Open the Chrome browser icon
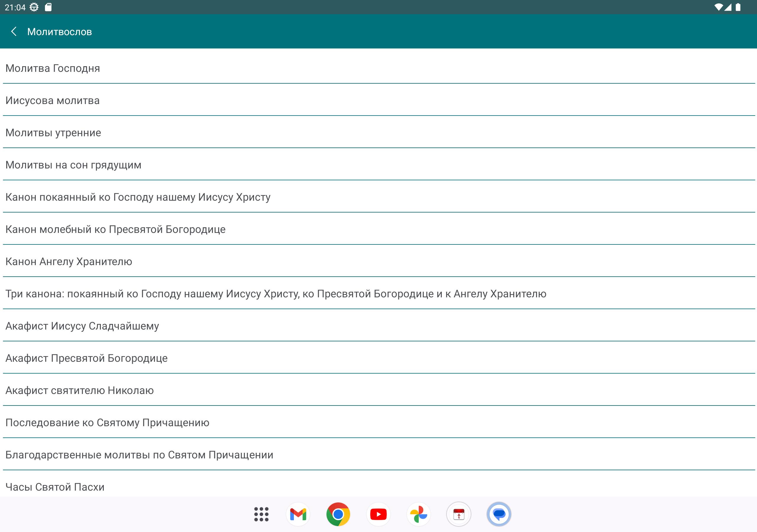 [338, 514]
